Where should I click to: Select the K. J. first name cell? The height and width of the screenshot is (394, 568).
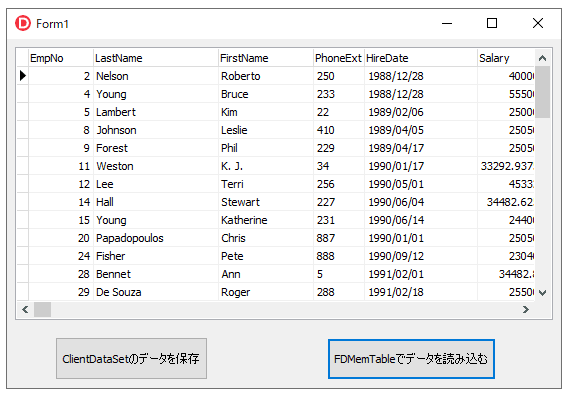[x=266, y=166]
